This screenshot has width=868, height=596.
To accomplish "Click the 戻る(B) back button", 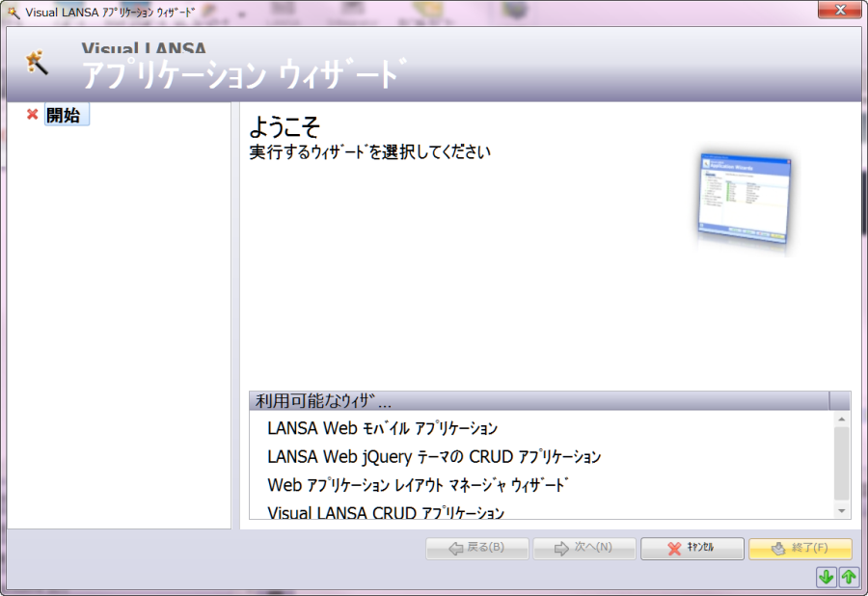I will pyautogui.click(x=477, y=548).
